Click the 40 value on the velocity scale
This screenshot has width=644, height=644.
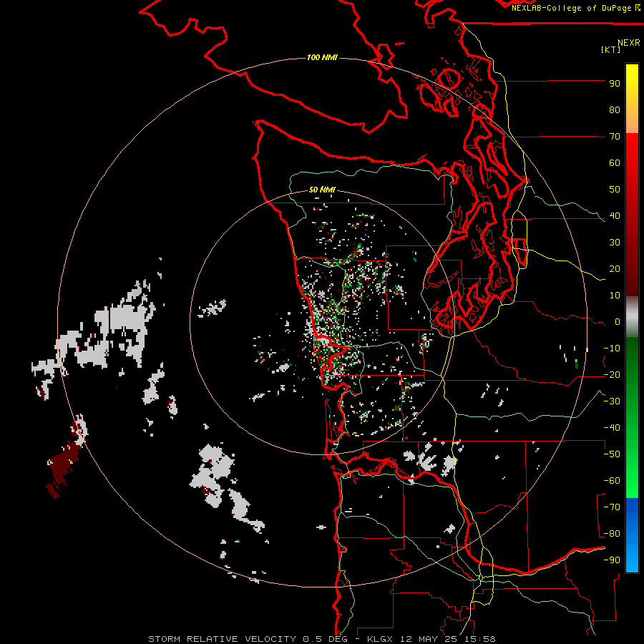pyautogui.click(x=615, y=216)
